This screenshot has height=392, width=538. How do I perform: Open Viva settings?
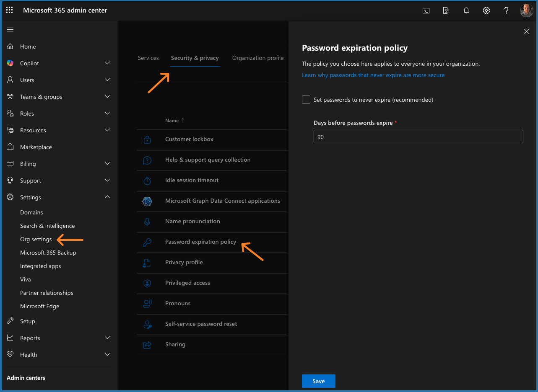coord(26,279)
